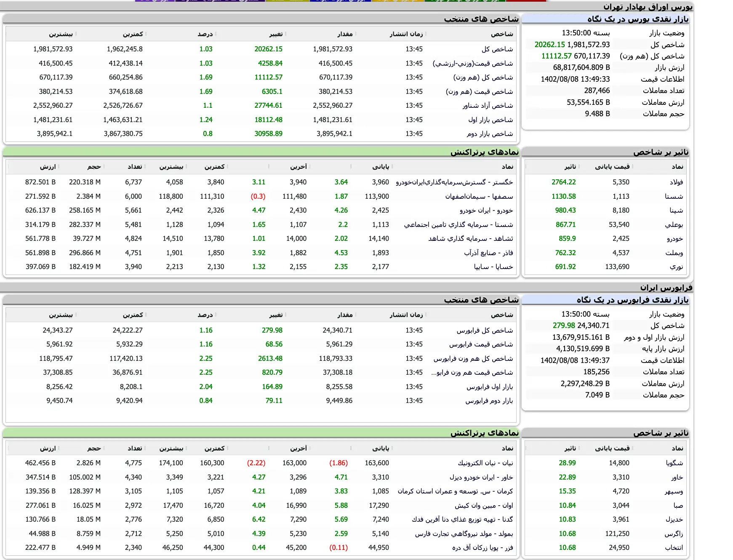
Task: Select trade value "53,554.165 B"
Action: coord(588,102)
